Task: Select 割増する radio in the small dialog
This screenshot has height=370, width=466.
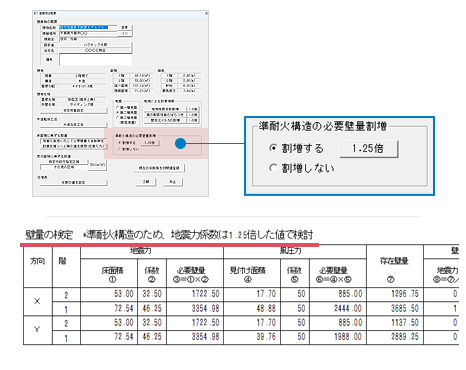Action: point(119,143)
